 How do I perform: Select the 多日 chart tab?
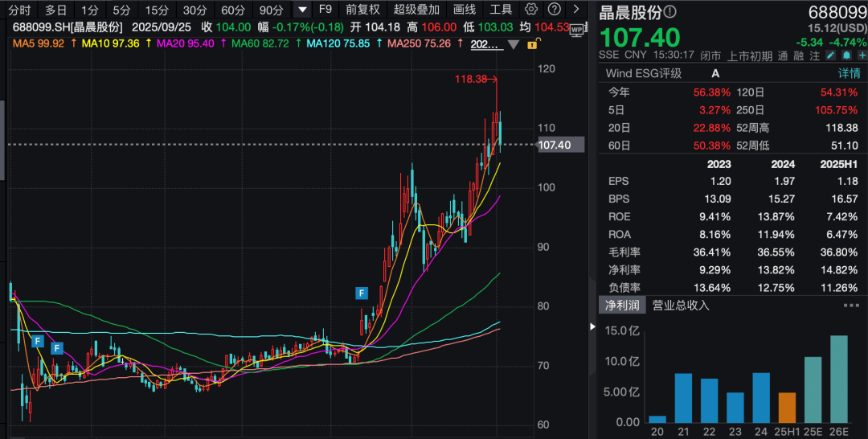(56, 10)
